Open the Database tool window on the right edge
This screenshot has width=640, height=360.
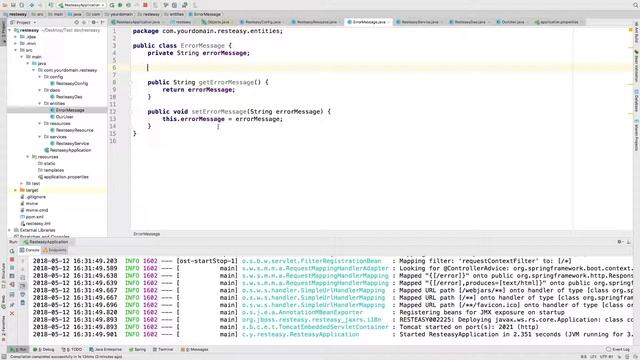636,100
